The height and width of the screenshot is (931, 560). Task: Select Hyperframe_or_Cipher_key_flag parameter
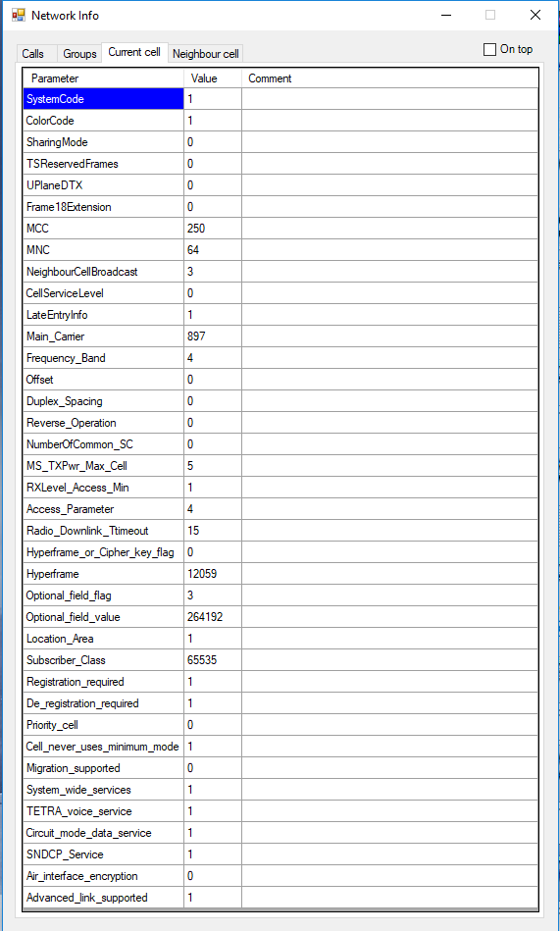(x=103, y=552)
